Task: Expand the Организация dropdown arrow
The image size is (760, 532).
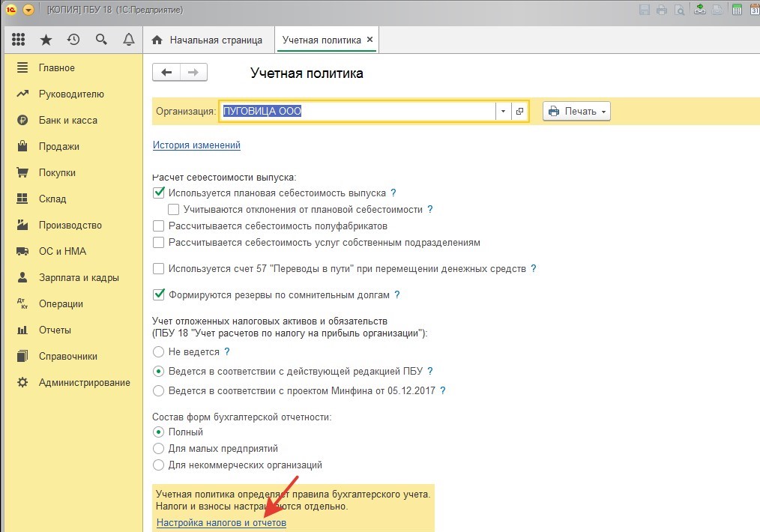Action: point(502,112)
